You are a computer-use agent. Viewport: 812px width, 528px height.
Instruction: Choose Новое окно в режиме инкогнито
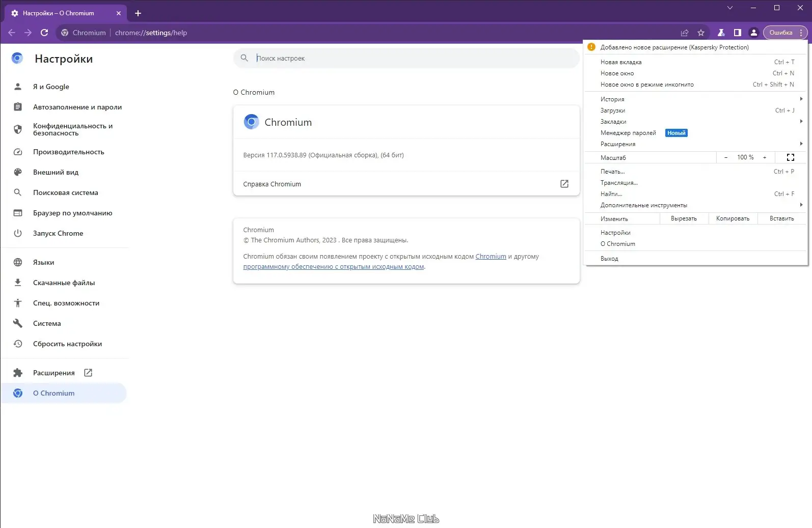(696, 85)
